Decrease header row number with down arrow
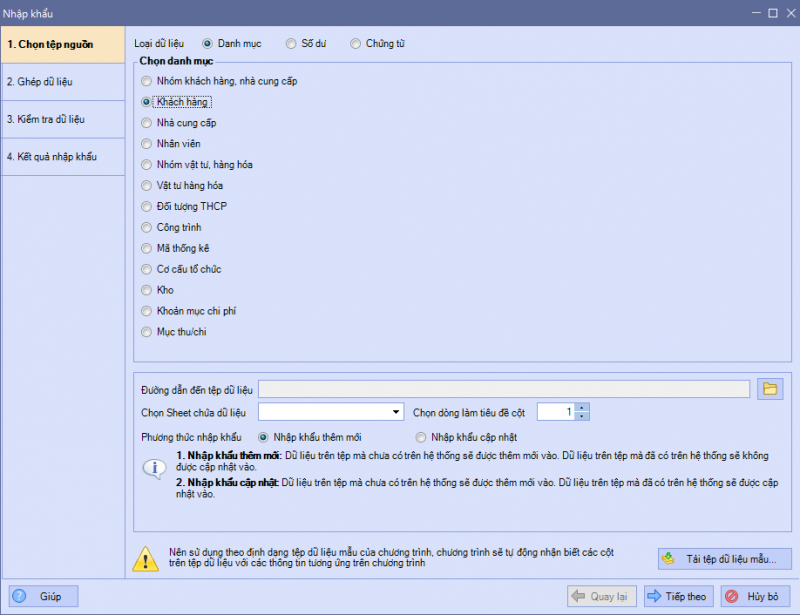 tap(582, 416)
